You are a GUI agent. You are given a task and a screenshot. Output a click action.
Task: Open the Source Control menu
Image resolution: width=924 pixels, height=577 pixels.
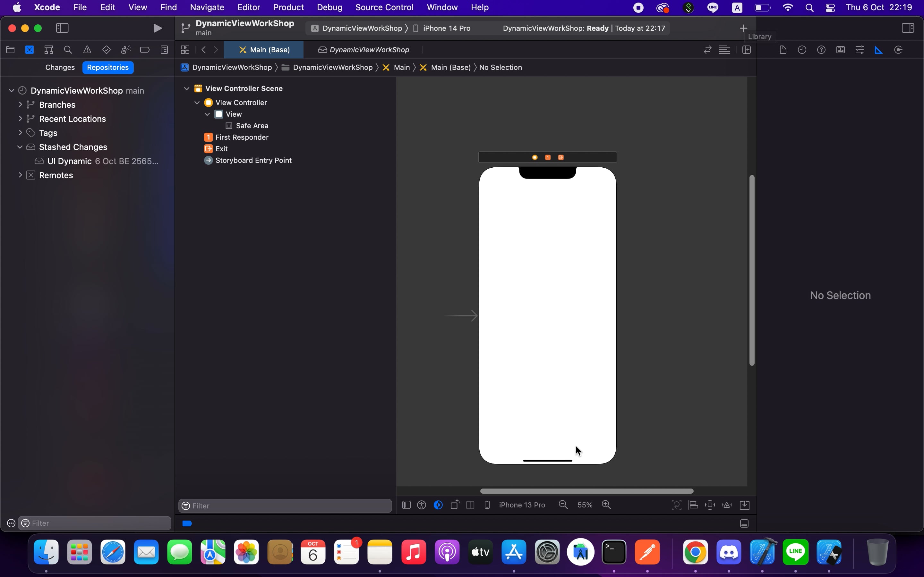(384, 7)
